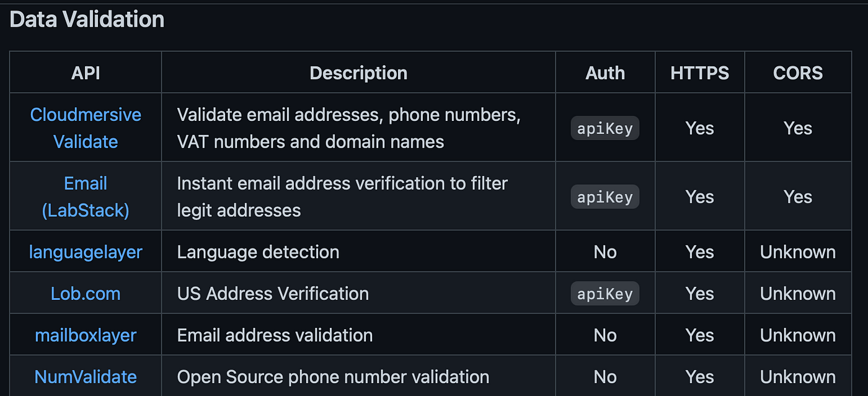Click the 'US Address Verification' description
868x396 pixels.
pyautogui.click(x=273, y=294)
